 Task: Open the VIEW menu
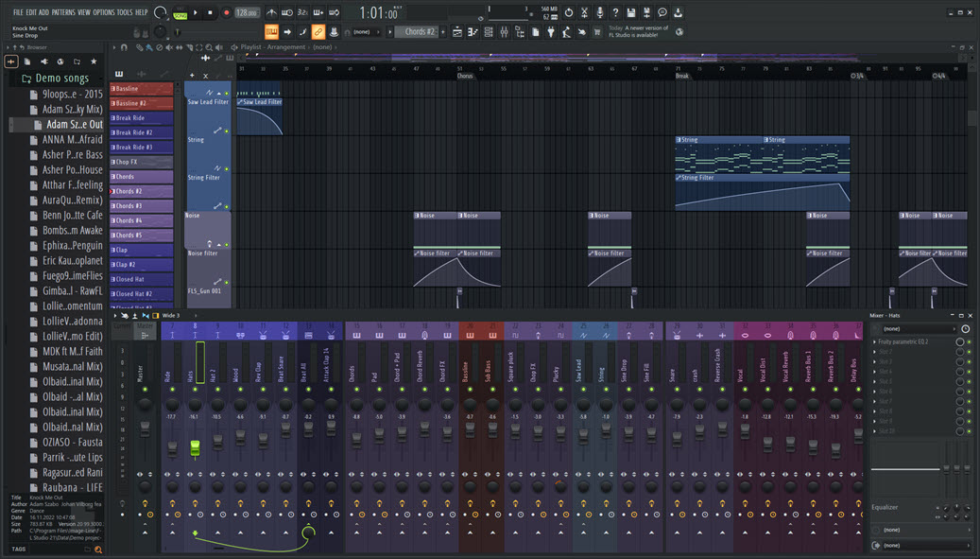click(x=84, y=12)
